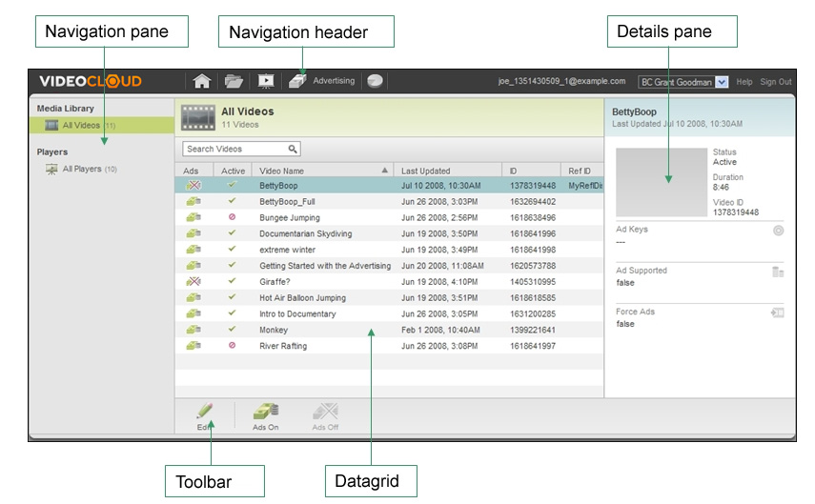Open the Publishing screen module icon
This screenshot has width=815, height=504.
point(266,81)
